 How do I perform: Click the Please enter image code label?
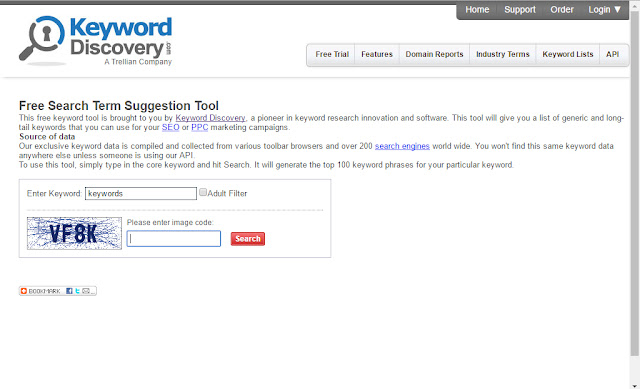point(170,222)
